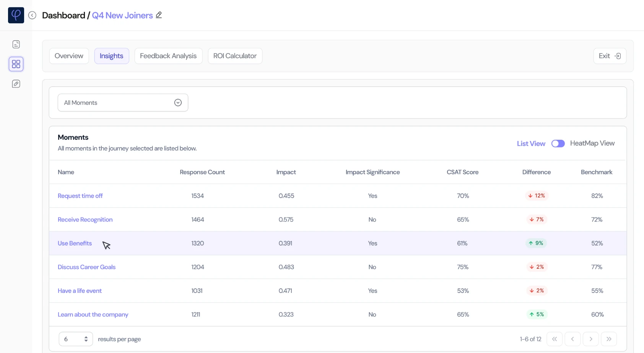Open the Use Benefits moment
The width and height of the screenshot is (644, 353).
click(x=75, y=243)
